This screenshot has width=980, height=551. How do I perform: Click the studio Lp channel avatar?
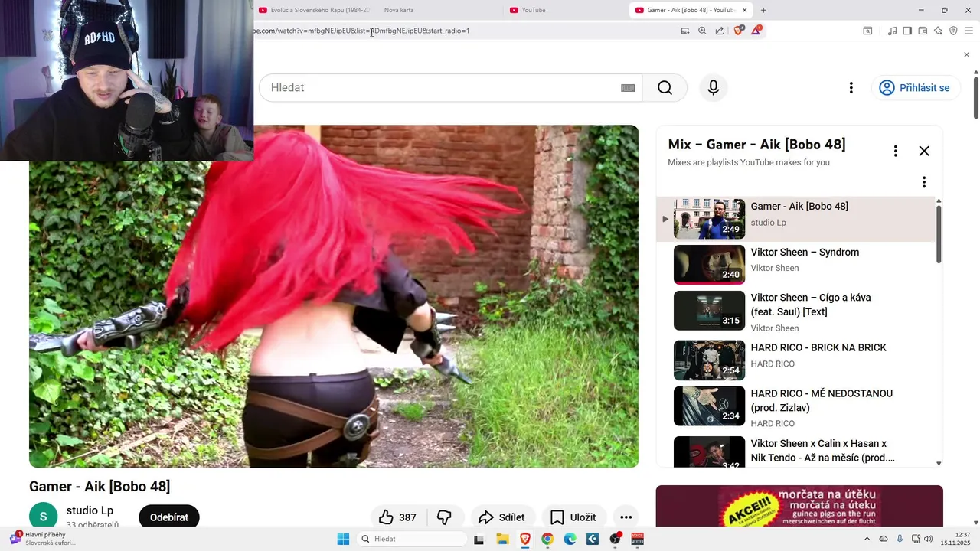[x=43, y=517]
